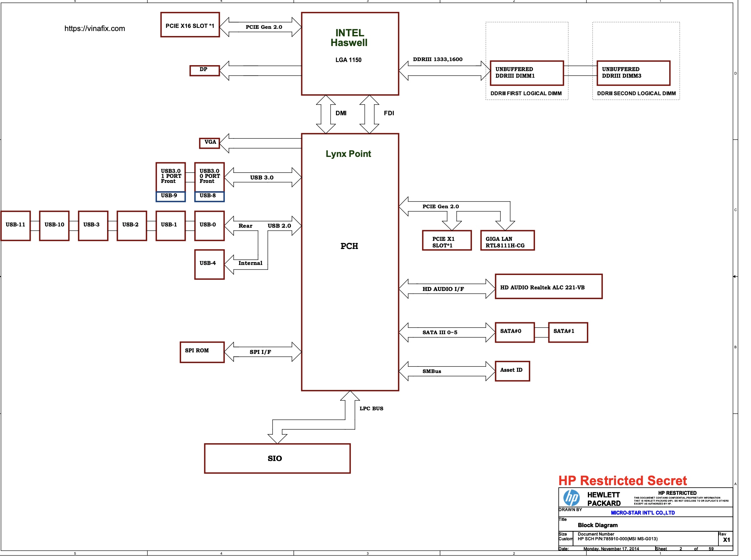This screenshot has width=751, height=560.
Task: Click the Lynx Point heading
Action: [348, 154]
